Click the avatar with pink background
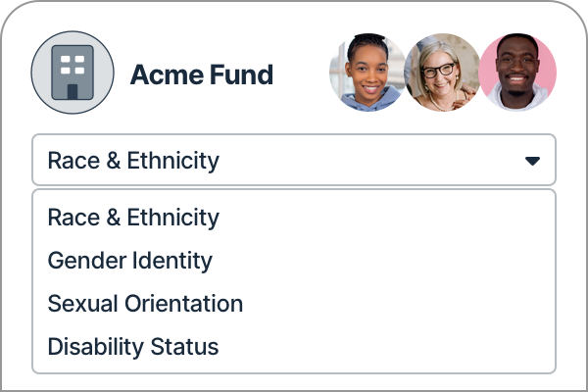Screen dimensions: 588x392 [518, 73]
